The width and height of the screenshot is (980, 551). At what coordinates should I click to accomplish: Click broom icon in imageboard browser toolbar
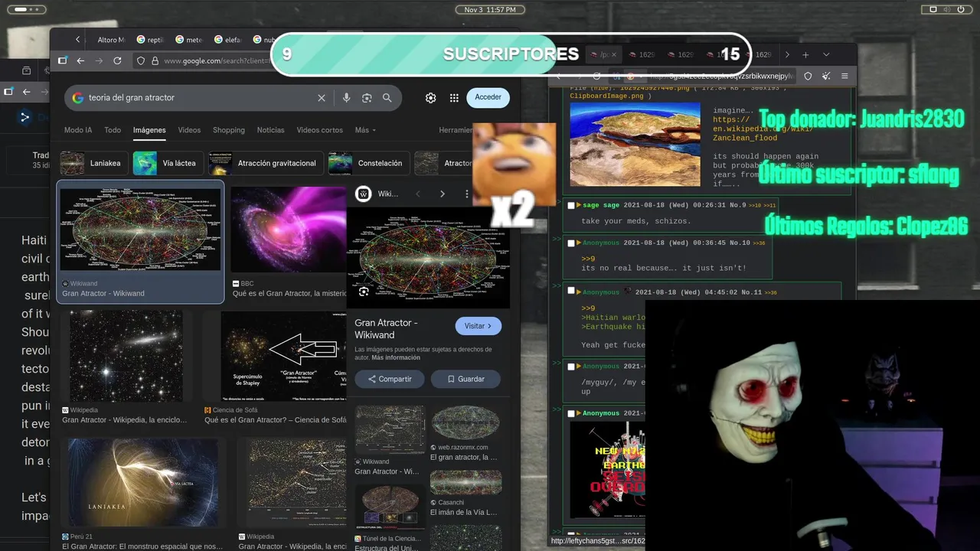pyautogui.click(x=826, y=77)
